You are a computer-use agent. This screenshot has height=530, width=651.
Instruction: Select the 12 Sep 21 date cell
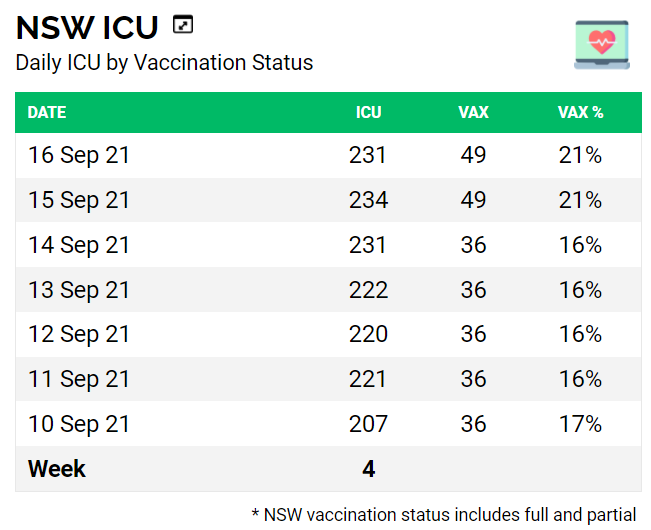[x=79, y=334]
